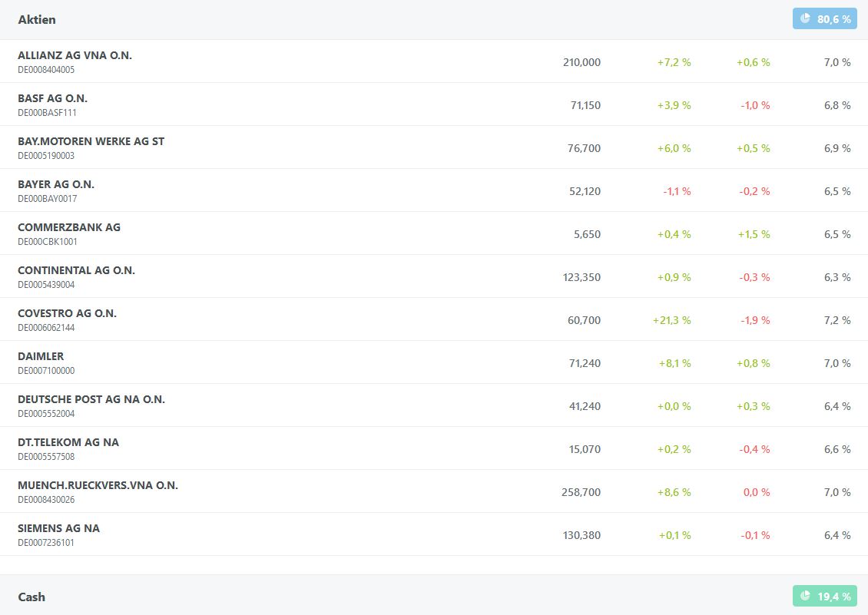
Task: Click the pie chart icon beside 80,6 %
Action: (805, 18)
